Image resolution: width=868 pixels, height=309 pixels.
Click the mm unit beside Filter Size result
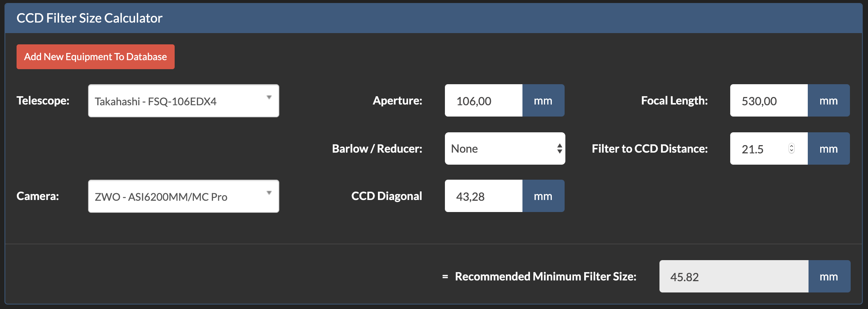pos(829,277)
